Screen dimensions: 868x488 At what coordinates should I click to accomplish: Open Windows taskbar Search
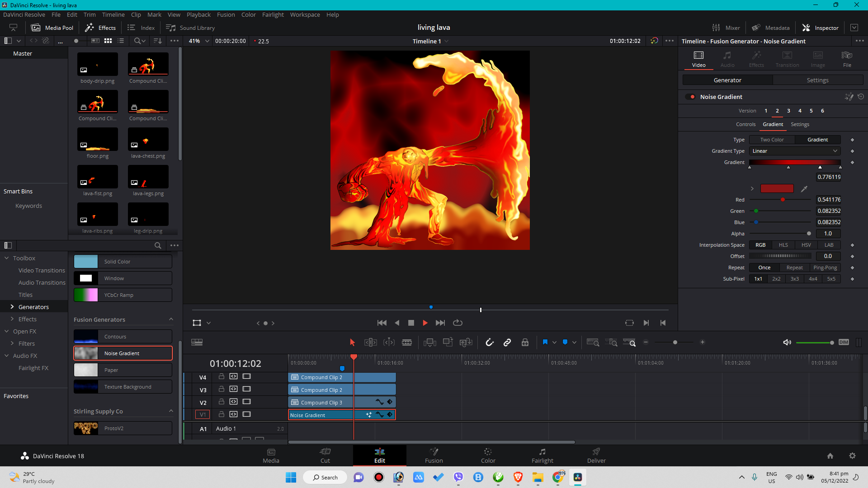(325, 477)
